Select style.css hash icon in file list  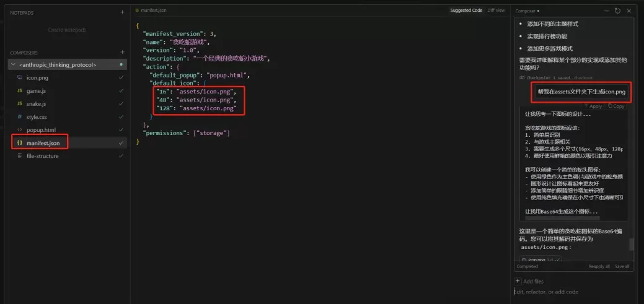[x=20, y=117]
